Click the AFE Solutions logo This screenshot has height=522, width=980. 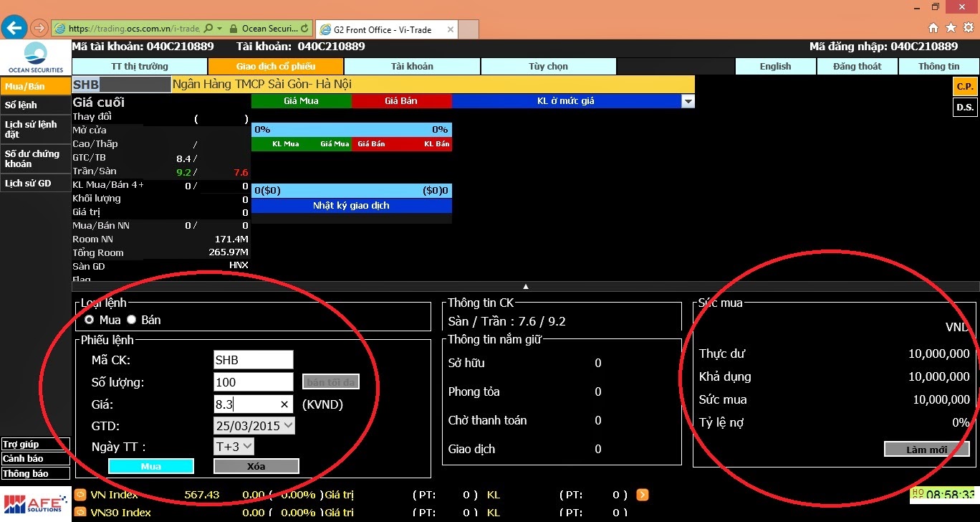click(36, 503)
